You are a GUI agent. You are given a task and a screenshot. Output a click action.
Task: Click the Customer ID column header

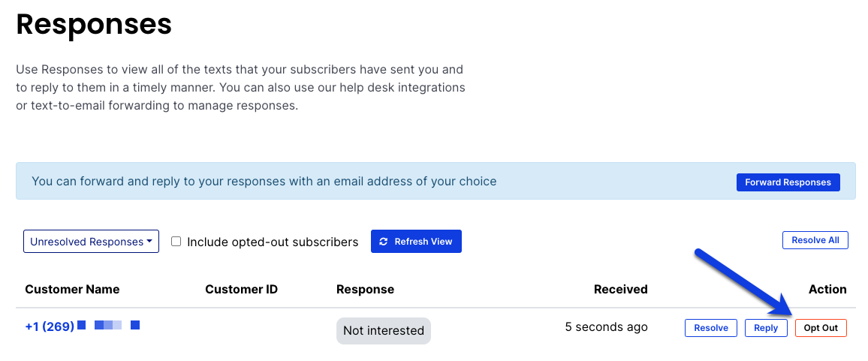pyautogui.click(x=241, y=289)
